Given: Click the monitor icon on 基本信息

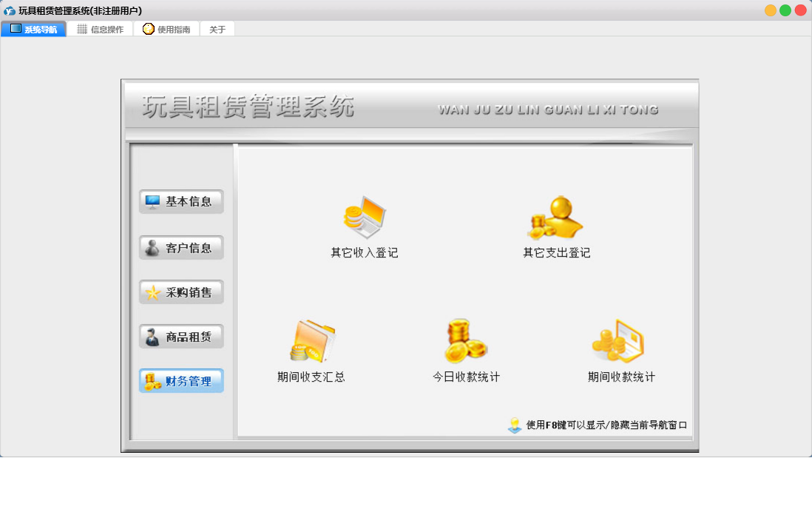Looking at the screenshot, I should pyautogui.click(x=153, y=201).
